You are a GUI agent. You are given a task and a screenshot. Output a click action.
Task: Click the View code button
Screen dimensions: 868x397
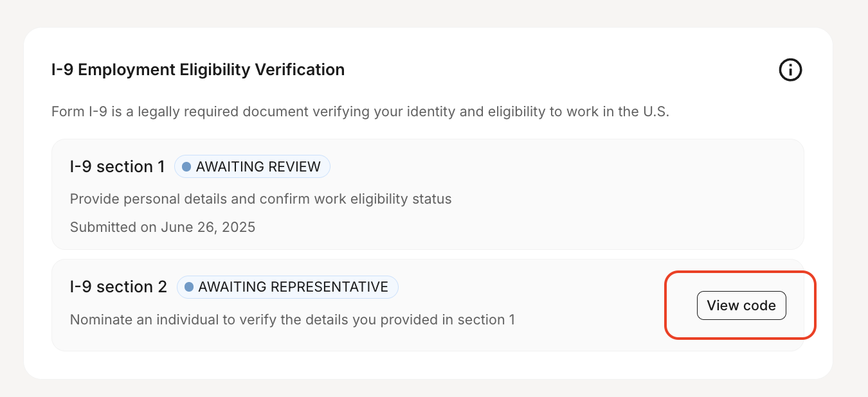(741, 306)
